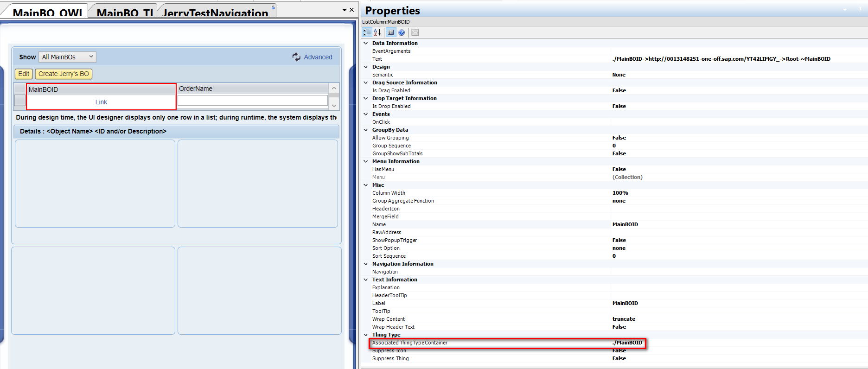Select Group Sequence property
The image size is (868, 369).
click(x=614, y=146)
